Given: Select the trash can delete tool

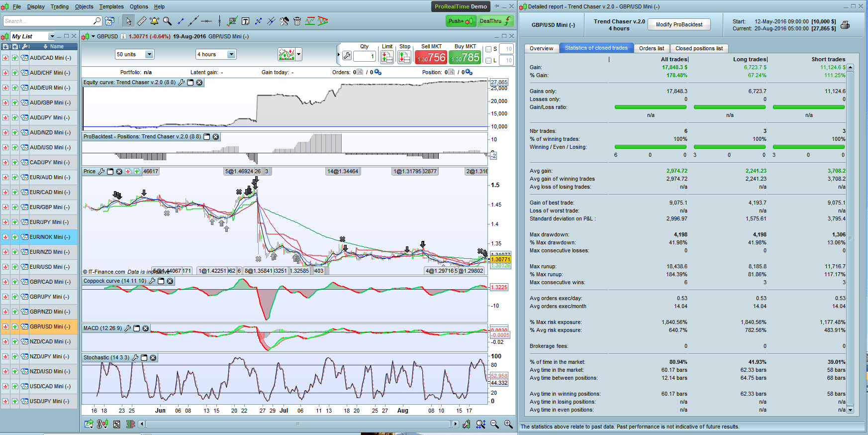Looking at the screenshot, I should coord(297,21).
